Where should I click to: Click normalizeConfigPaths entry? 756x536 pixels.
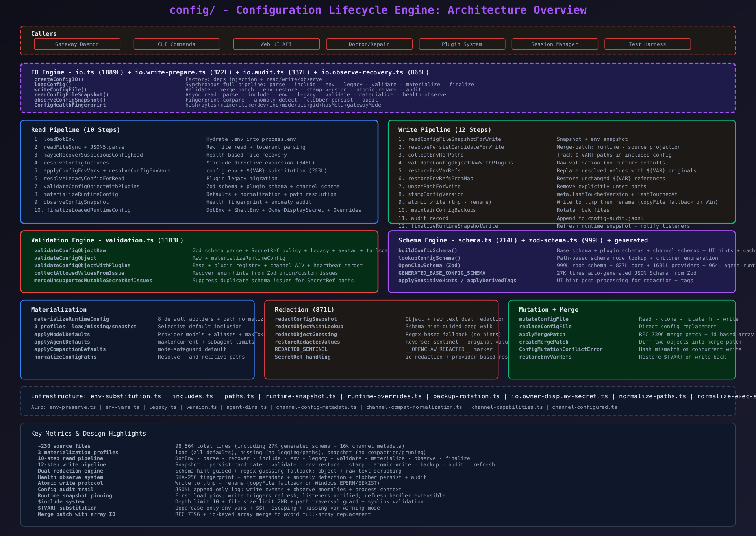tap(65, 357)
